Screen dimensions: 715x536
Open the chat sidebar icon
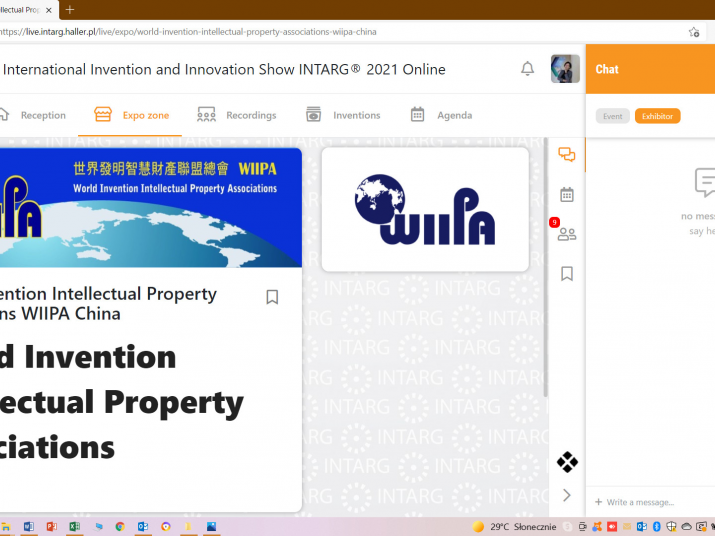(567, 155)
